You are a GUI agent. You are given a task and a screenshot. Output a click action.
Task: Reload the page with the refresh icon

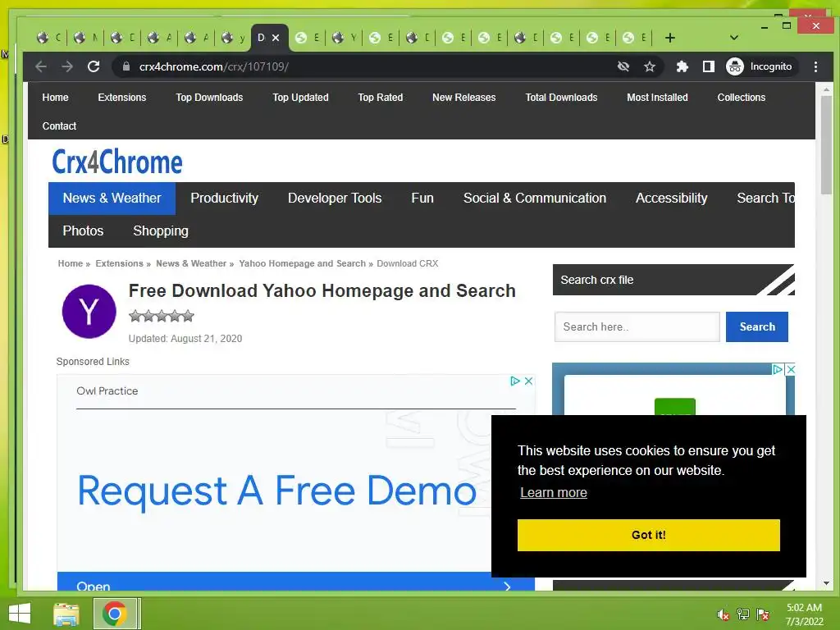[94, 66]
